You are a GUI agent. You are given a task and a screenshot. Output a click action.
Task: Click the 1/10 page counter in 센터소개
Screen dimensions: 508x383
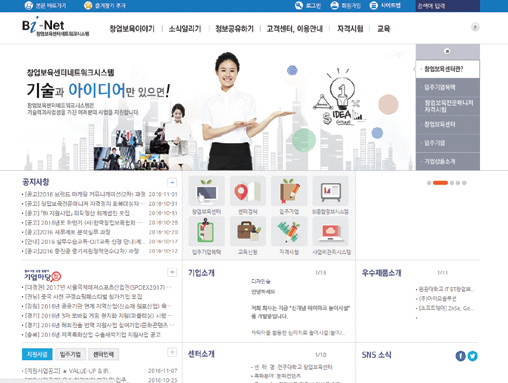pyautogui.click(x=321, y=355)
